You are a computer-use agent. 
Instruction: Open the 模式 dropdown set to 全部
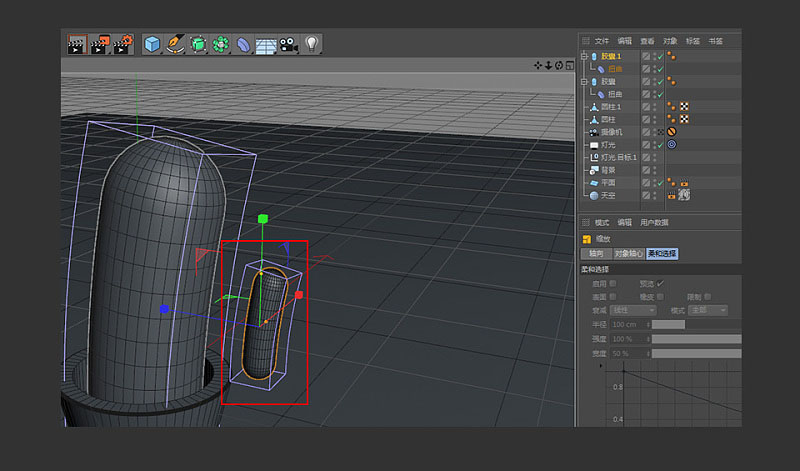pos(707,311)
